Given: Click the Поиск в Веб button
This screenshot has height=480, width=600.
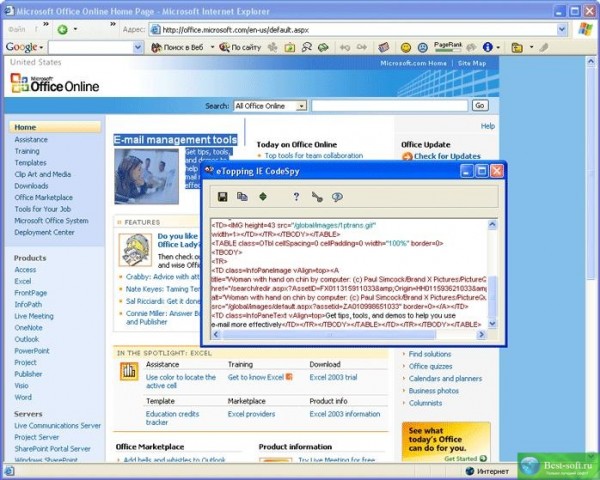Looking at the screenshot, I should [x=178, y=47].
